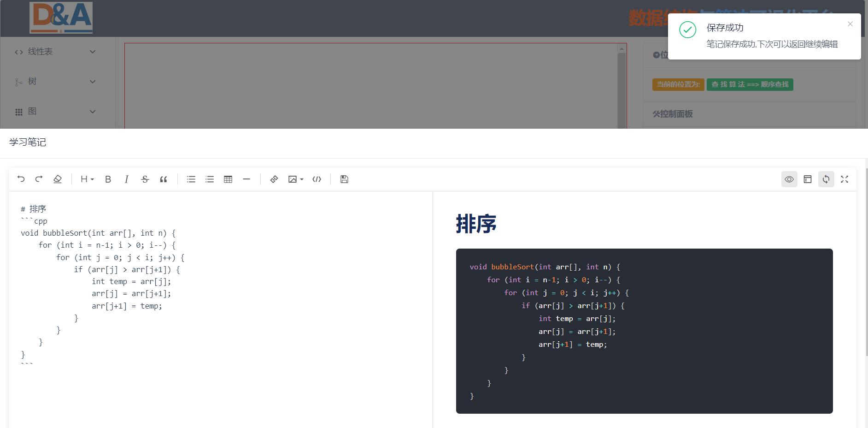Click the 学习笔记 title
Viewport: 868px width, 428px height.
28,142
